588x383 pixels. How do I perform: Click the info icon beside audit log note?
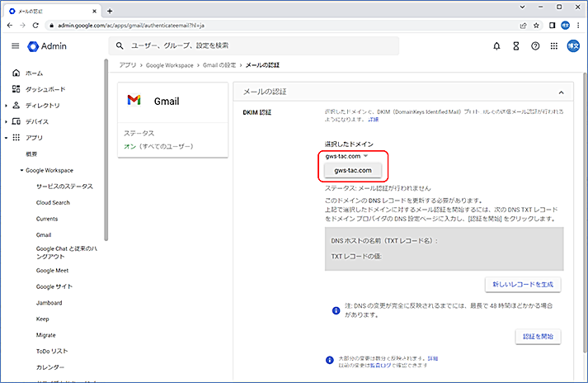(x=330, y=360)
